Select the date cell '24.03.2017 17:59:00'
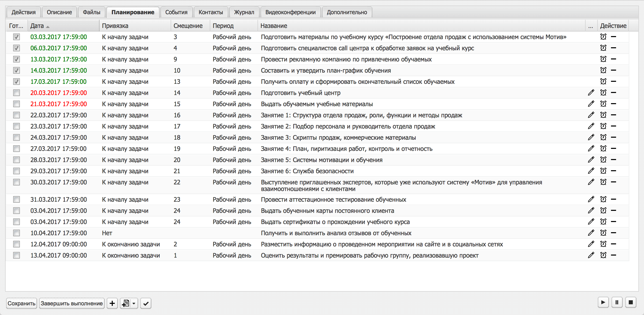This screenshot has width=644, height=315. click(x=59, y=137)
